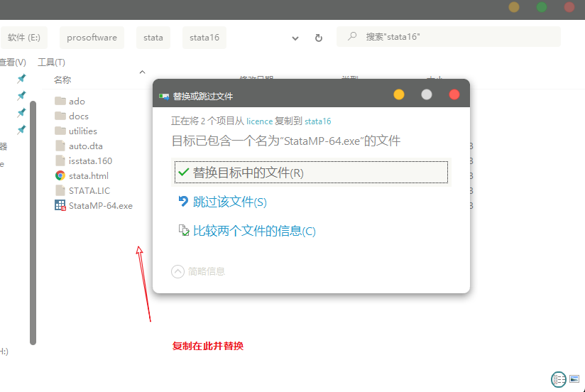The height and width of the screenshot is (392, 585).
Task: Click the compare files document icon
Action: tap(184, 230)
